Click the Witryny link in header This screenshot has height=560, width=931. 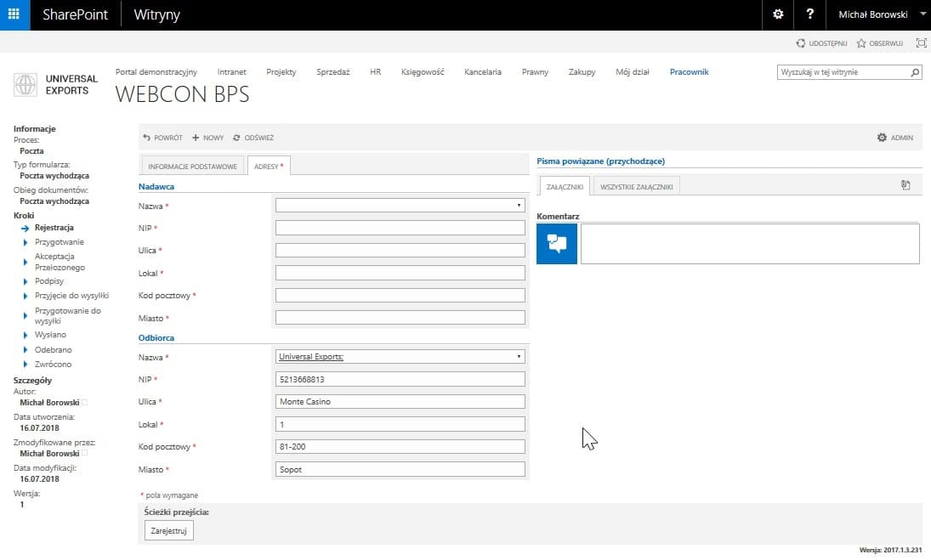pyautogui.click(x=156, y=14)
